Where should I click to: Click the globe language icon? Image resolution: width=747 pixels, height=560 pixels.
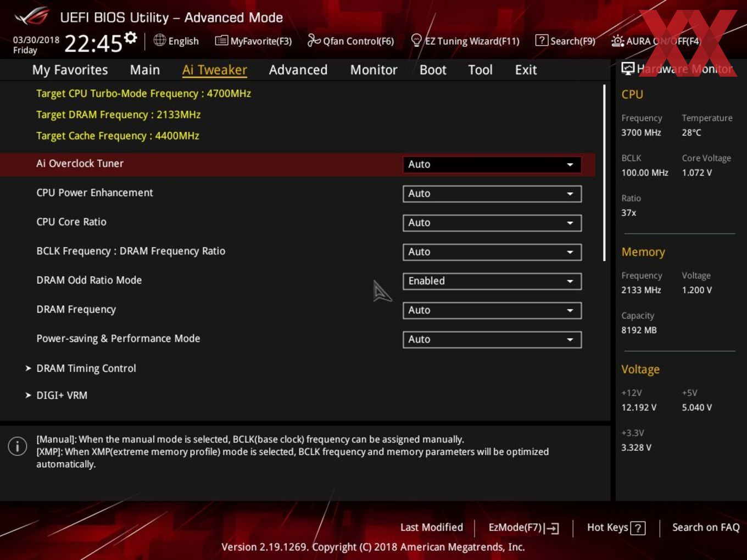[x=159, y=40]
